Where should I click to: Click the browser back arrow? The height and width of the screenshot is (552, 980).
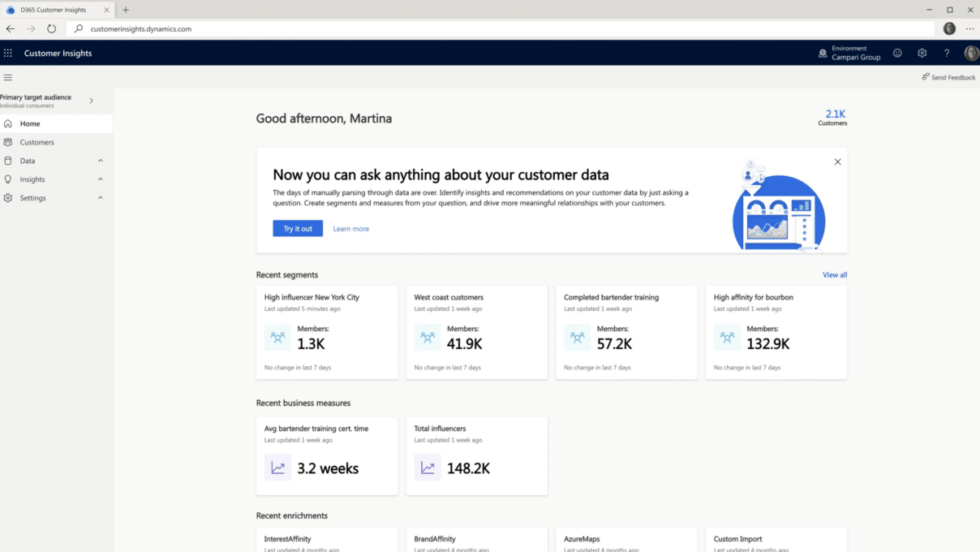click(11, 28)
